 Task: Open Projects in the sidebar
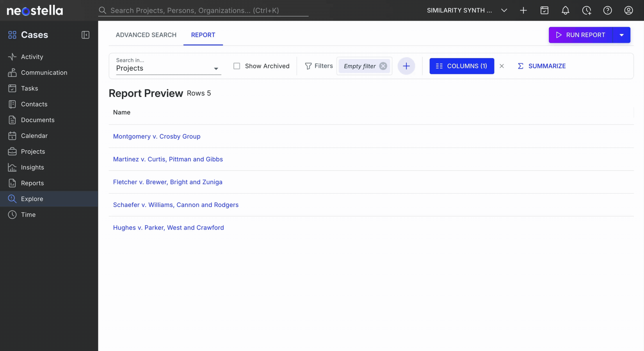point(49,151)
